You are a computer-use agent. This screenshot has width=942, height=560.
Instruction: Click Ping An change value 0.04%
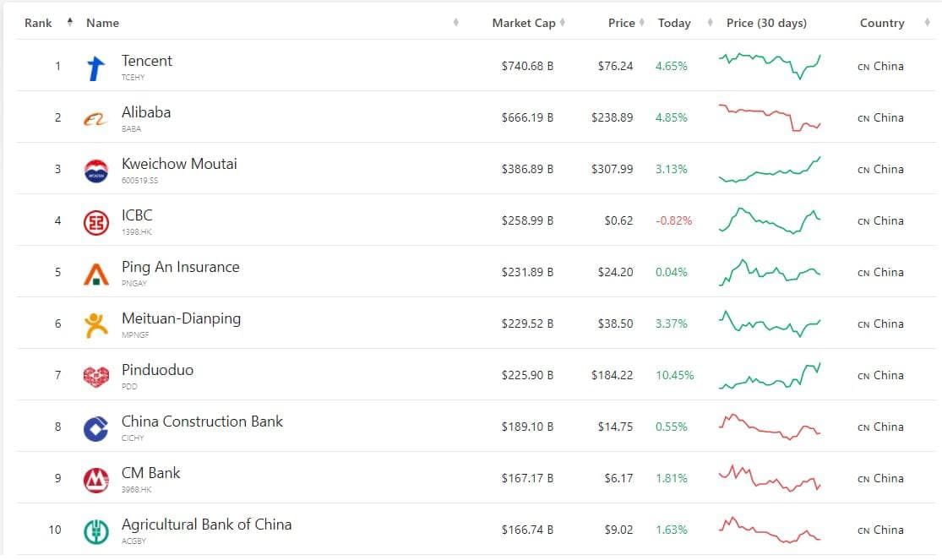point(671,272)
